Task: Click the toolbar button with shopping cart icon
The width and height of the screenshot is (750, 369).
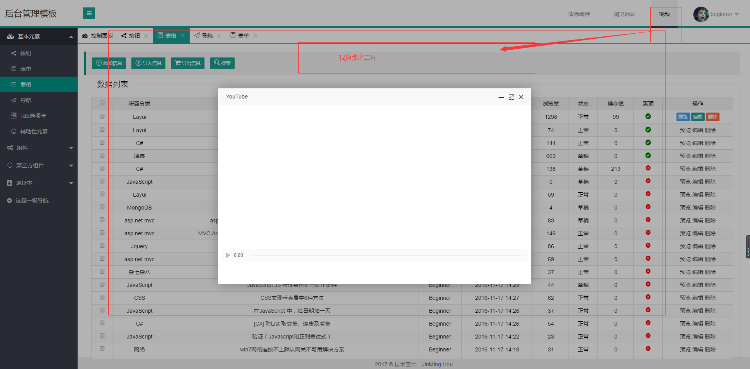Action: click(188, 63)
